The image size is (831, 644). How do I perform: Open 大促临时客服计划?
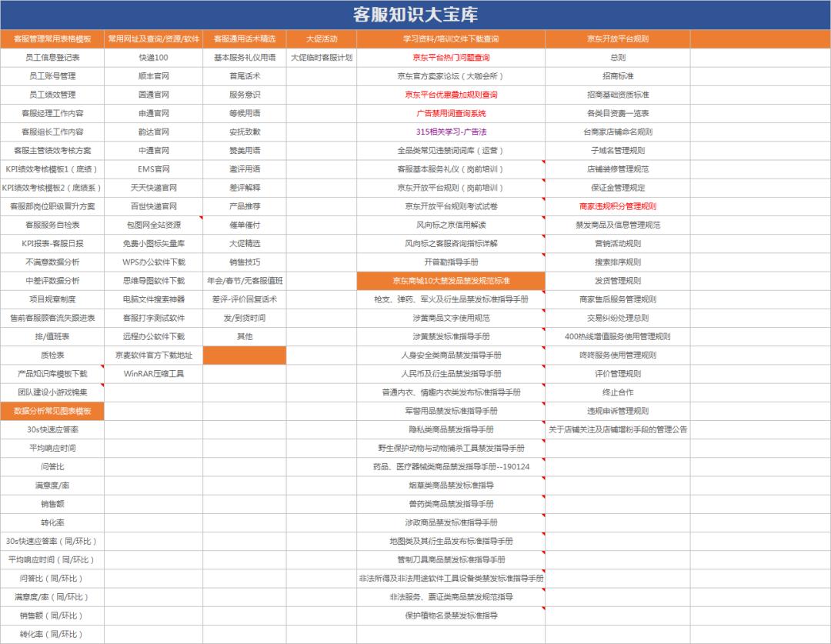322,57
